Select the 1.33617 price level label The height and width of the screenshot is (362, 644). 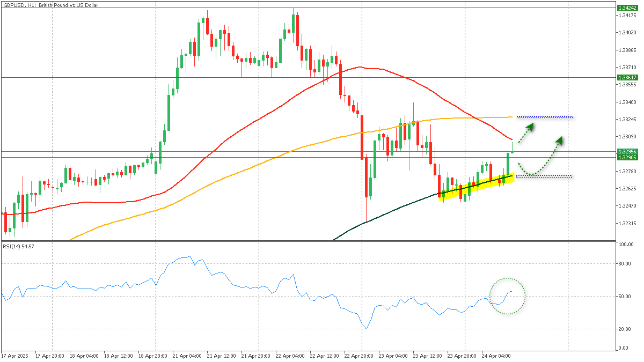point(626,77)
